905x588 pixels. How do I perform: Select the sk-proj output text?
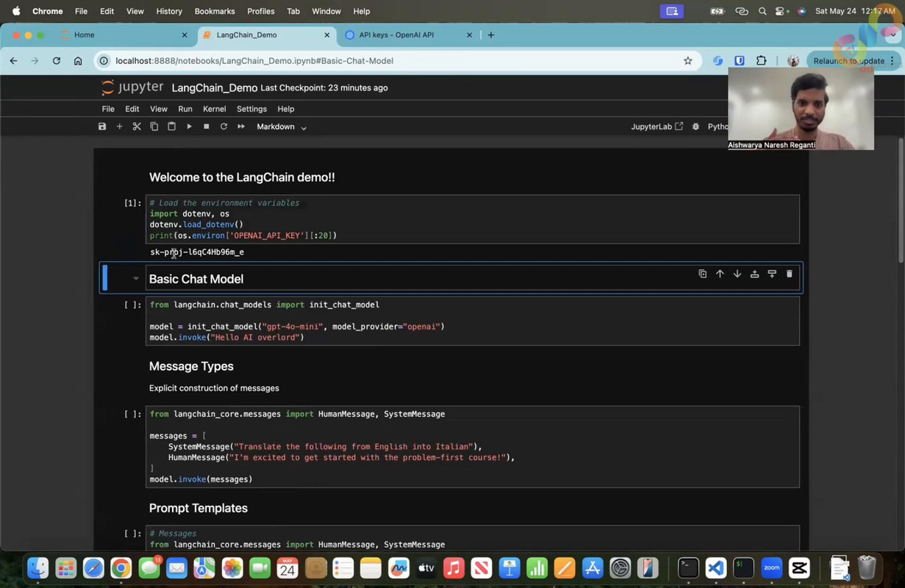(197, 252)
